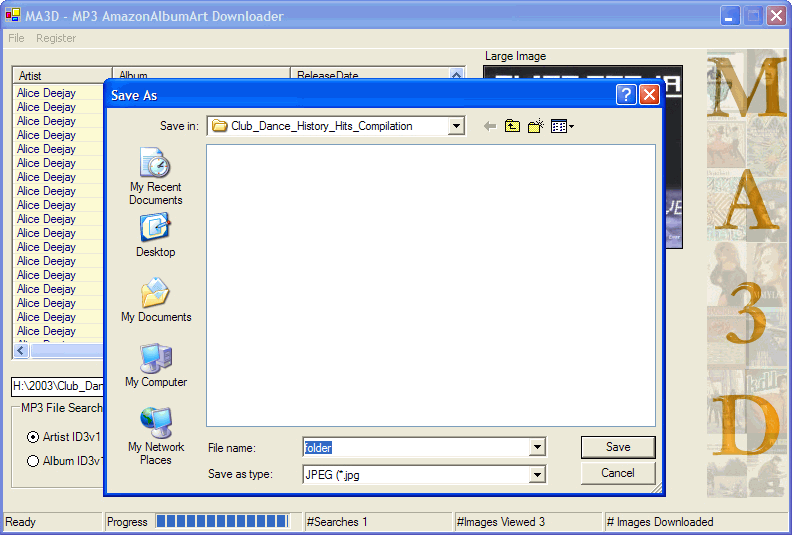Viewport: 792px width, 535px height.
Task: Click the MA3D app title icon
Action: 13,16
